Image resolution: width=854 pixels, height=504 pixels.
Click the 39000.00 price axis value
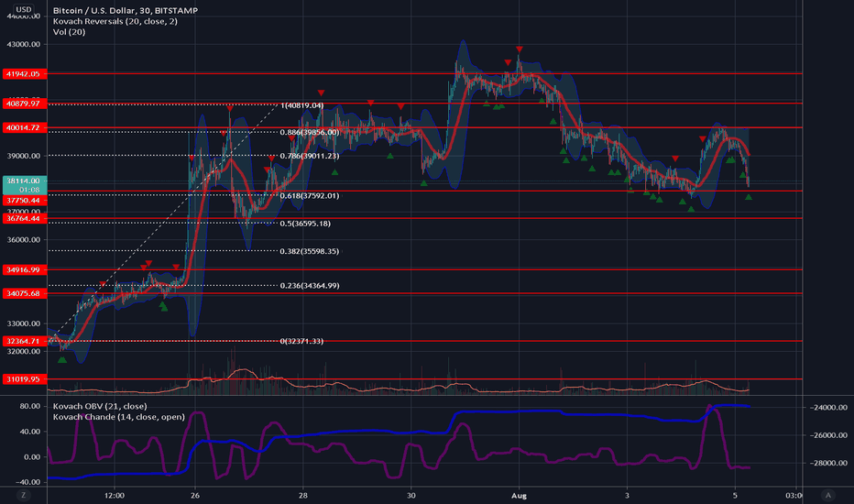click(24, 156)
